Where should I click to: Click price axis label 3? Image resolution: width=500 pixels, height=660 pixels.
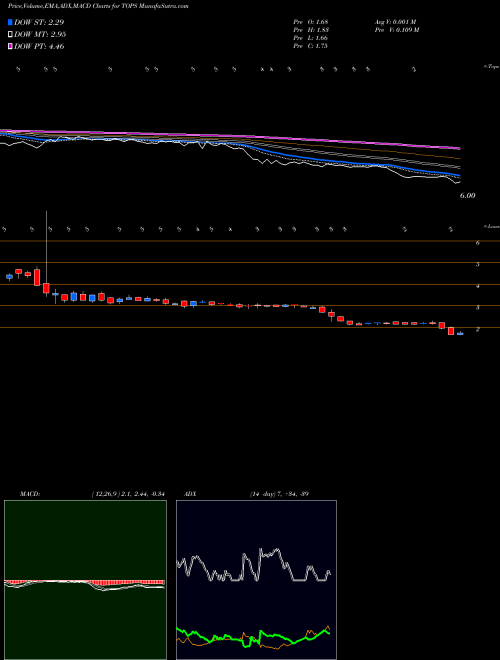coord(478,308)
